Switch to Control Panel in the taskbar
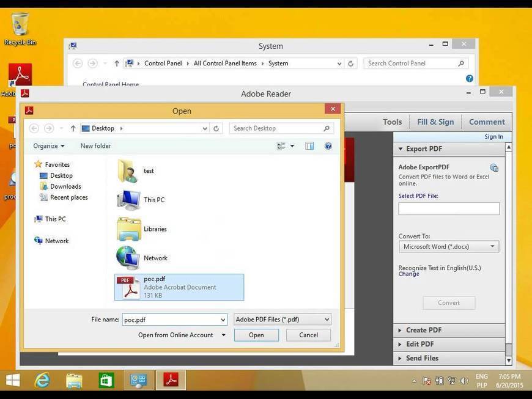 pyautogui.click(x=138, y=380)
